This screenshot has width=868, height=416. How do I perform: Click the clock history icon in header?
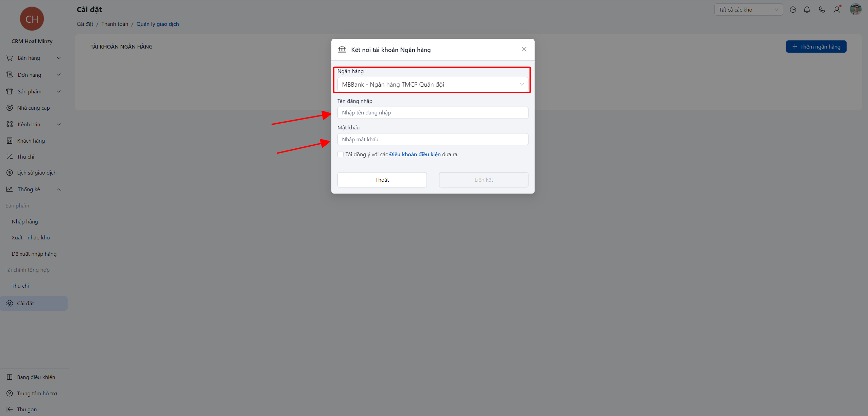(793, 10)
